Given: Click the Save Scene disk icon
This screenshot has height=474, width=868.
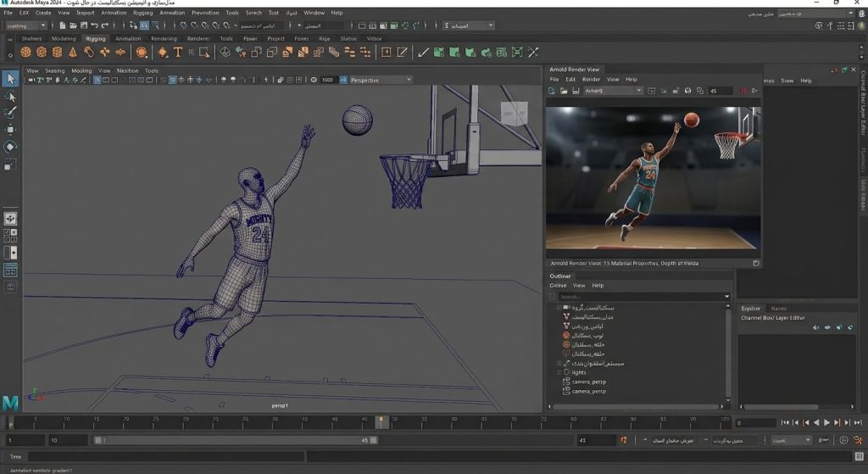Looking at the screenshot, I should point(84,25).
